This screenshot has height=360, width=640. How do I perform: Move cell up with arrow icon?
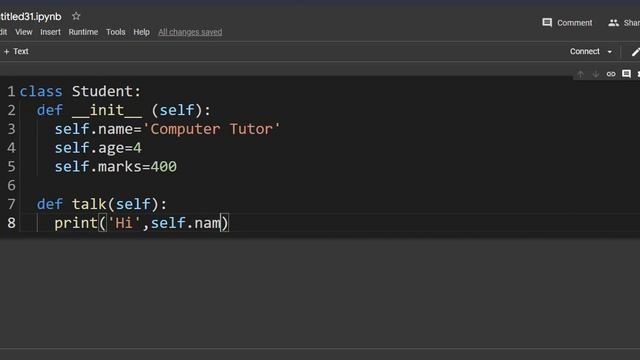point(580,74)
